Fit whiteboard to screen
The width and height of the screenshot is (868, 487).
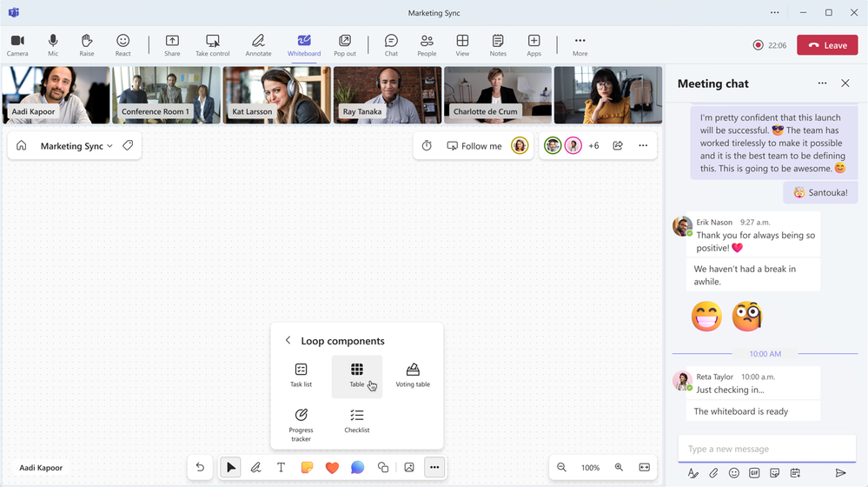click(645, 467)
